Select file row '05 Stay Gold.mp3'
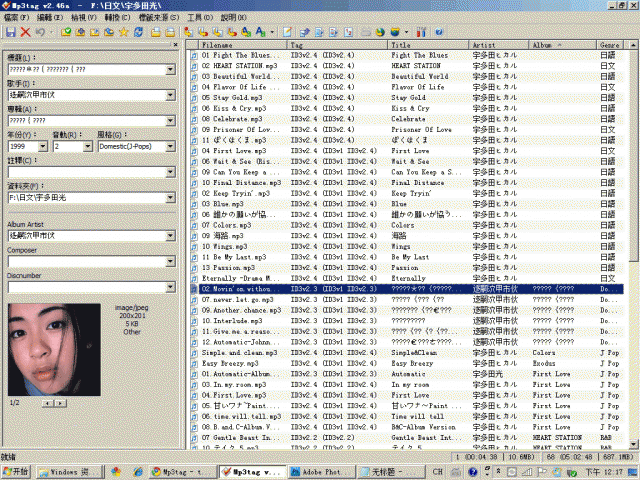Image resolution: width=640 pixels, height=480 pixels. tap(406, 98)
